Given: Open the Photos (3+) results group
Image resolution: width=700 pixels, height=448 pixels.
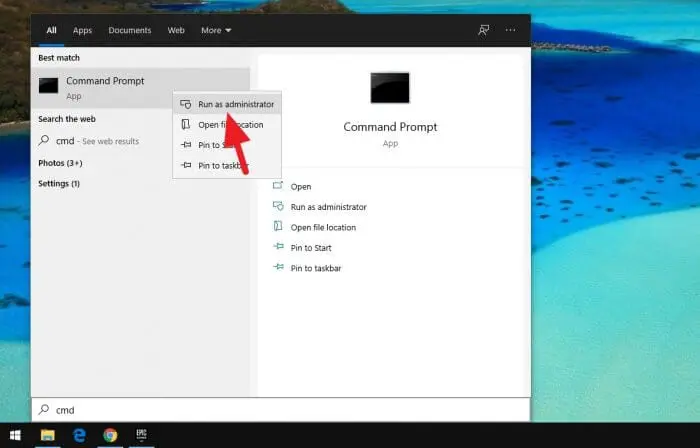Looking at the screenshot, I should (x=60, y=163).
